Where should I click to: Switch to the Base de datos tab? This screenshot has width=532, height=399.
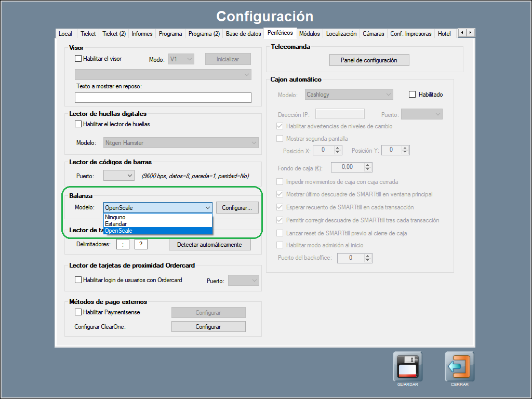(x=243, y=34)
